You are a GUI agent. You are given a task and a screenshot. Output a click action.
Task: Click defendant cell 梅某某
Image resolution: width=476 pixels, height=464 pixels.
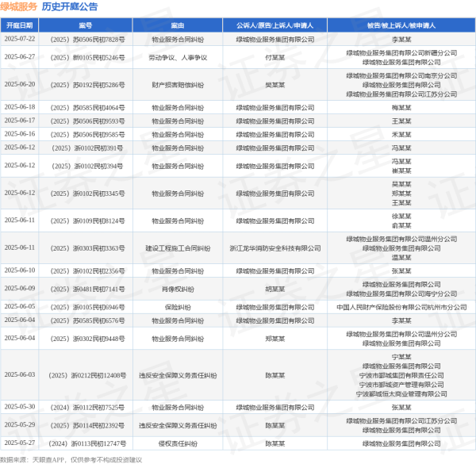[x=401, y=107]
